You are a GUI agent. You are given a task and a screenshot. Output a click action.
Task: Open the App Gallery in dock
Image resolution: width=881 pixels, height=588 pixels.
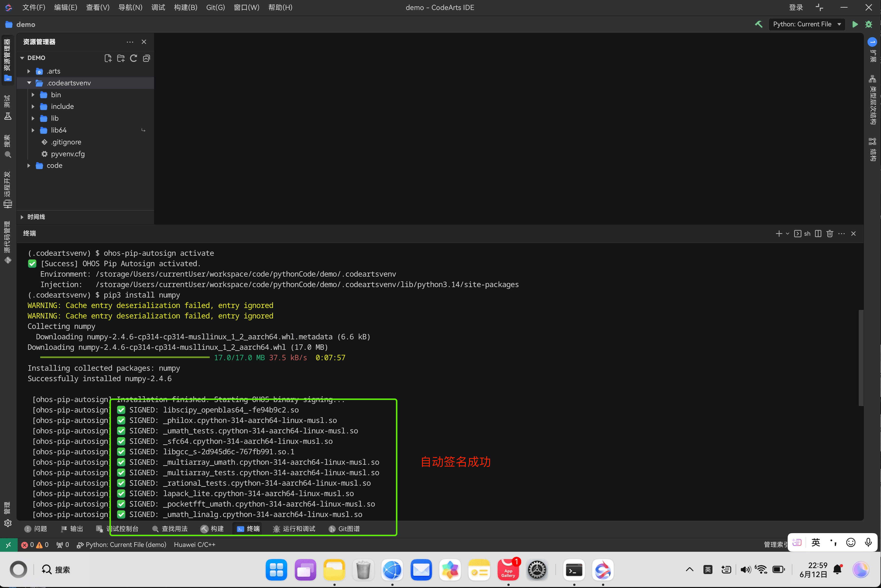click(x=508, y=570)
